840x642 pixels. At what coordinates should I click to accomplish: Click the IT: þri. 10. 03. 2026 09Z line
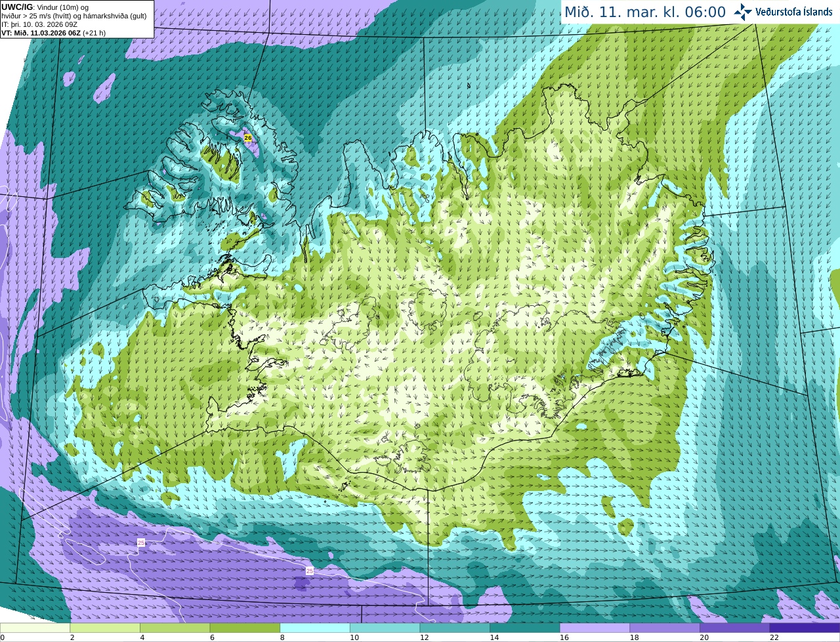[x=39, y=24]
